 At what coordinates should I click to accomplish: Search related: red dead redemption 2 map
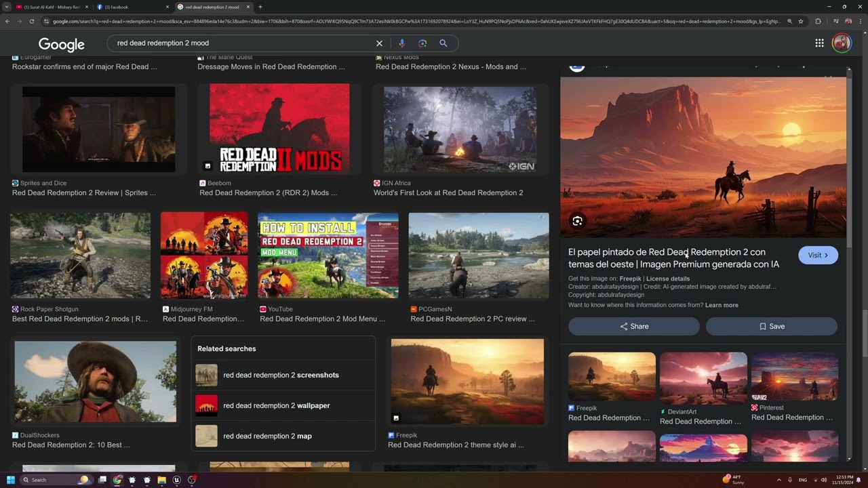283,436
